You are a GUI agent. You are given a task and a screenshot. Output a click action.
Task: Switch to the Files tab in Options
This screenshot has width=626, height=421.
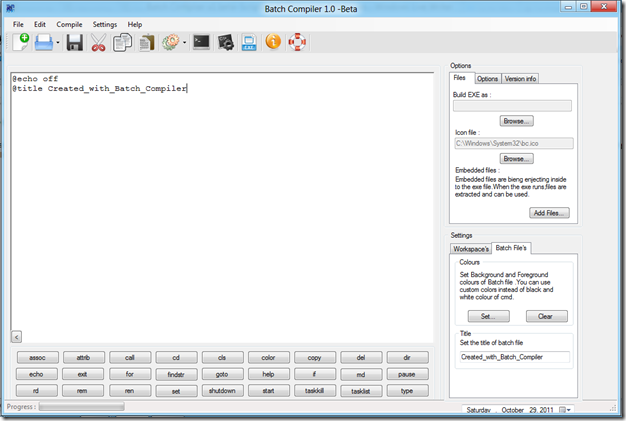click(460, 78)
